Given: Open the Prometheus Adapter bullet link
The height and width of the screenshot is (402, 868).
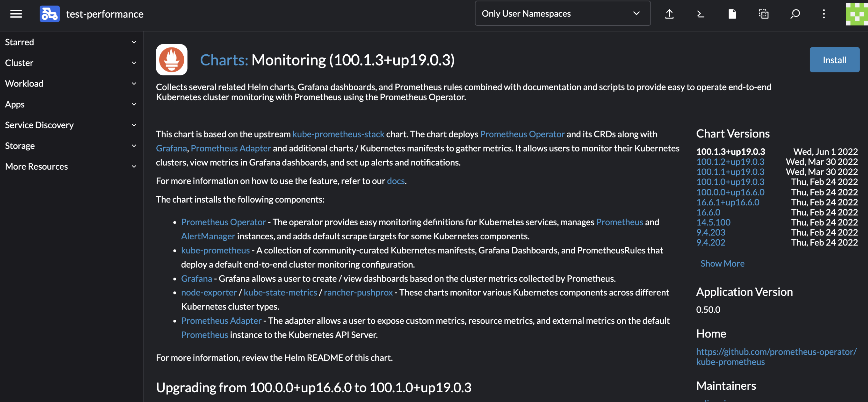Looking at the screenshot, I should pos(221,320).
